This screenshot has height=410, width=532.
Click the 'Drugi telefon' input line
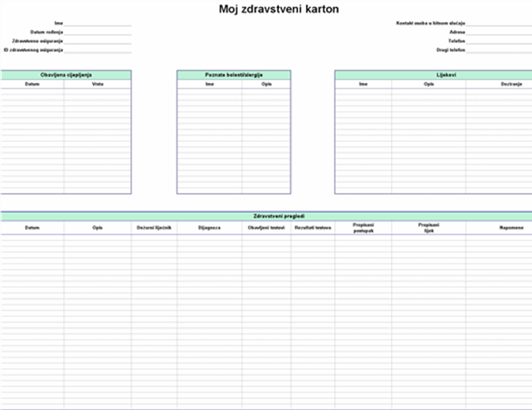point(498,50)
